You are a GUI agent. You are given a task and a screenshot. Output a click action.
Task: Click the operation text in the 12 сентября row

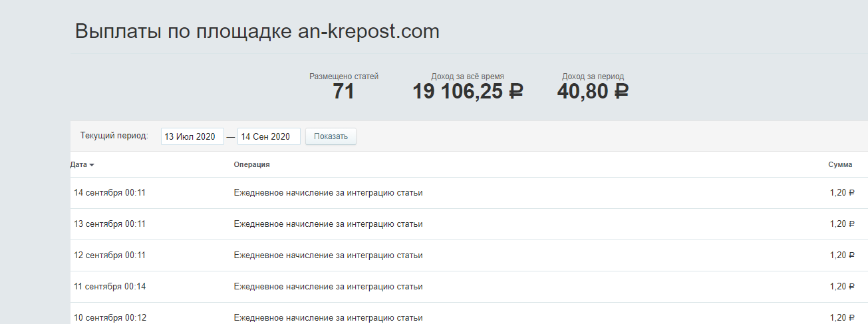coord(328,255)
